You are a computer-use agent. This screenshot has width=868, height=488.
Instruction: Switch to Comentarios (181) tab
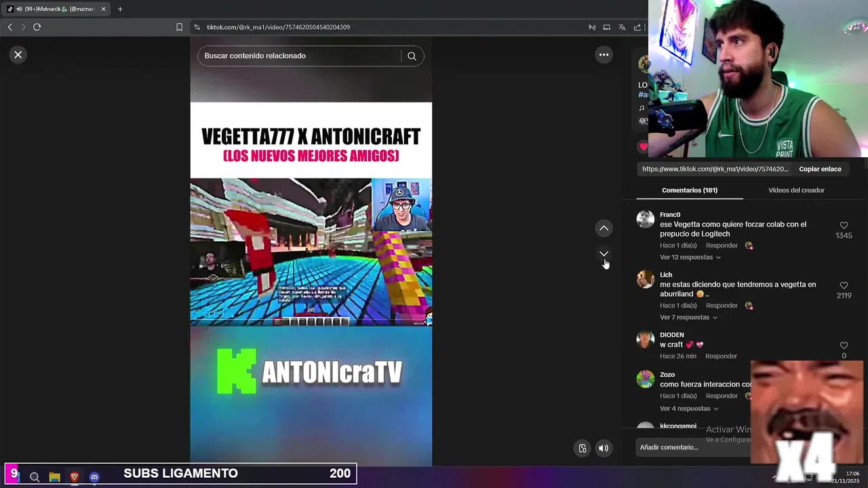click(x=690, y=190)
